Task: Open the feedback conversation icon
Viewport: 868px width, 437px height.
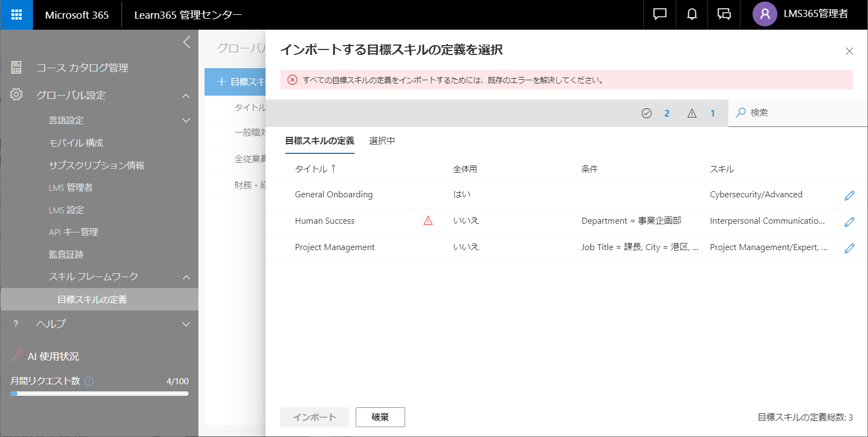Action: tap(724, 14)
